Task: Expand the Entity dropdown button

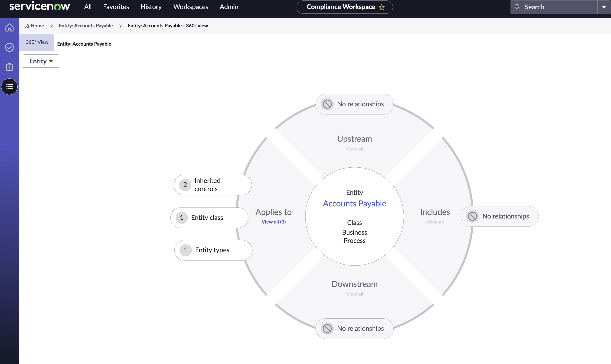Action: coord(41,61)
